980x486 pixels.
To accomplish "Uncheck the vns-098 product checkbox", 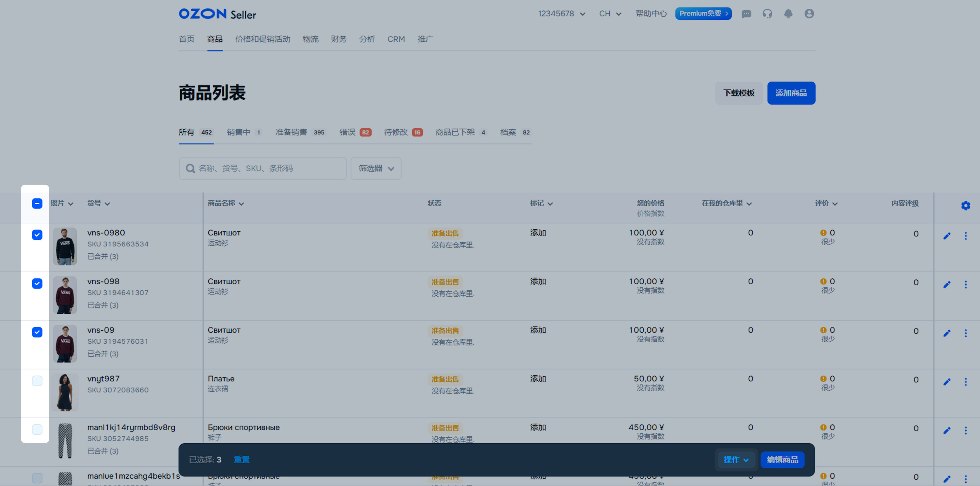I will pyautogui.click(x=37, y=283).
